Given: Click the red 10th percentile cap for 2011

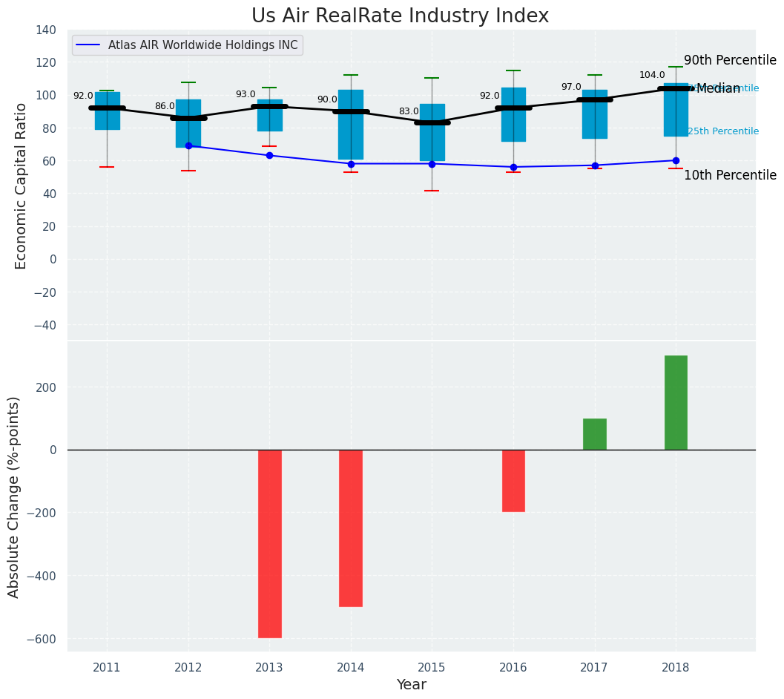Looking at the screenshot, I should tap(107, 167).
